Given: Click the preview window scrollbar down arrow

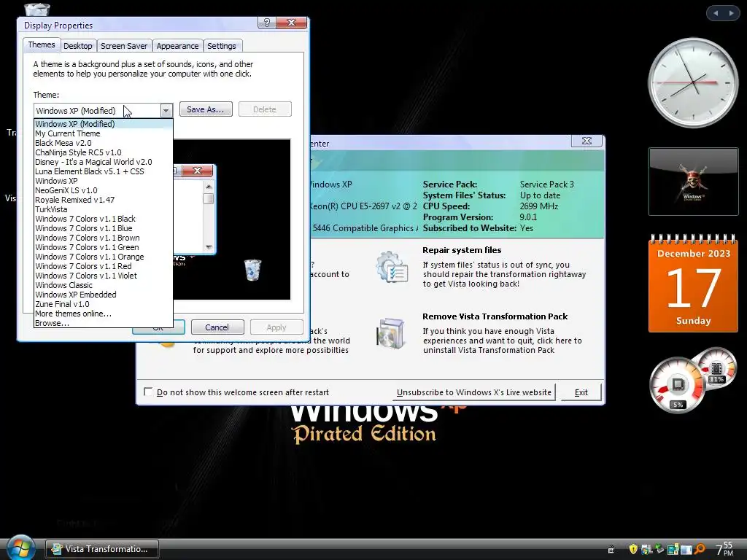Looking at the screenshot, I should (209, 247).
